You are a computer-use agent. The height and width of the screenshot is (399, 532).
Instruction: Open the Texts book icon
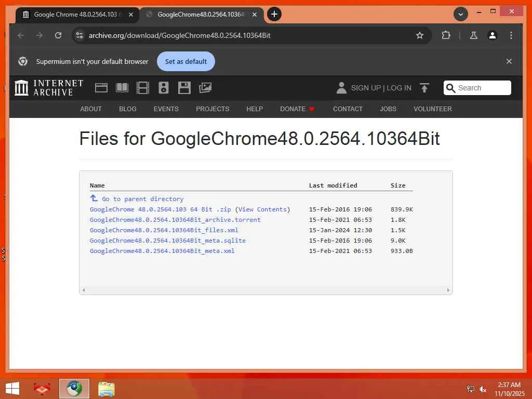pos(122,88)
